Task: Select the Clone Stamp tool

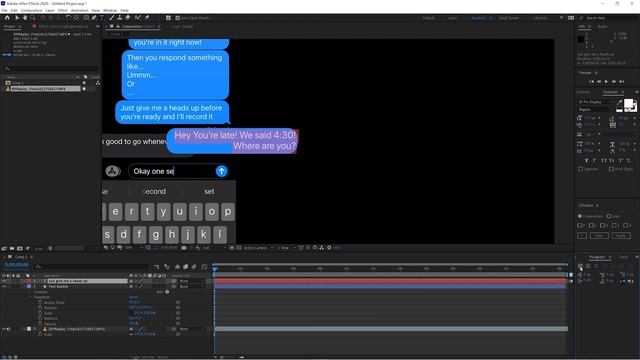Action: (120, 18)
